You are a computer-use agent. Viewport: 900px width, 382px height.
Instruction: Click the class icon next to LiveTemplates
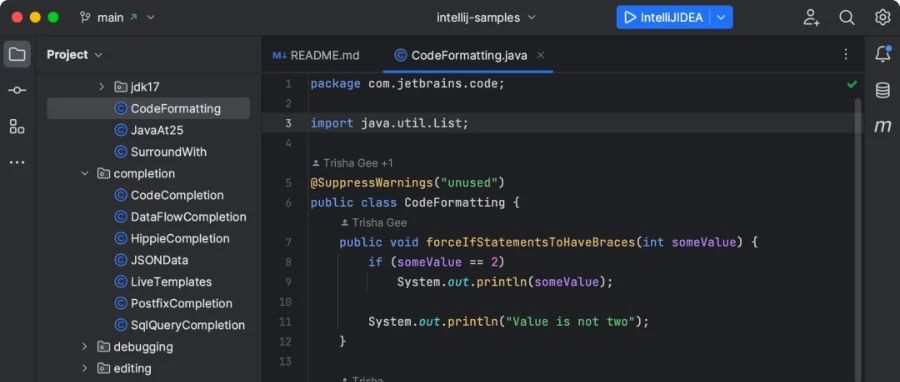coord(121,282)
